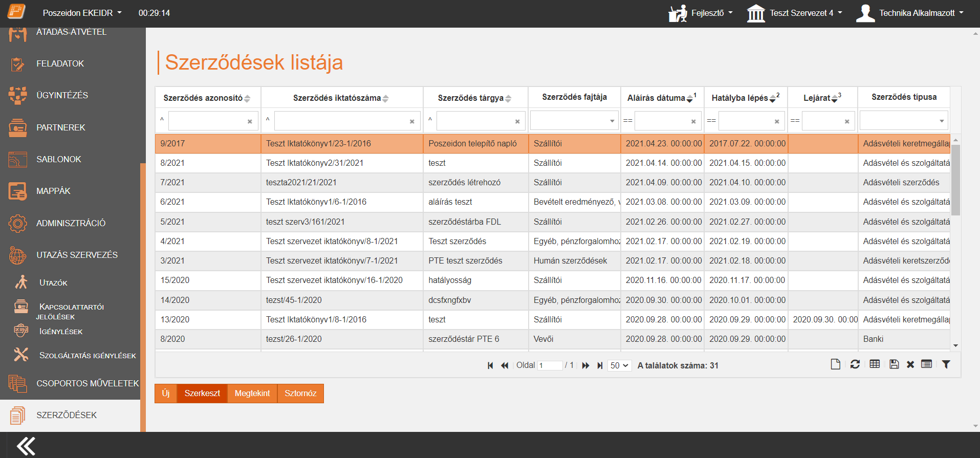Click the Igénylések icon in sidebar
This screenshot has width=980, height=458.
21,331
